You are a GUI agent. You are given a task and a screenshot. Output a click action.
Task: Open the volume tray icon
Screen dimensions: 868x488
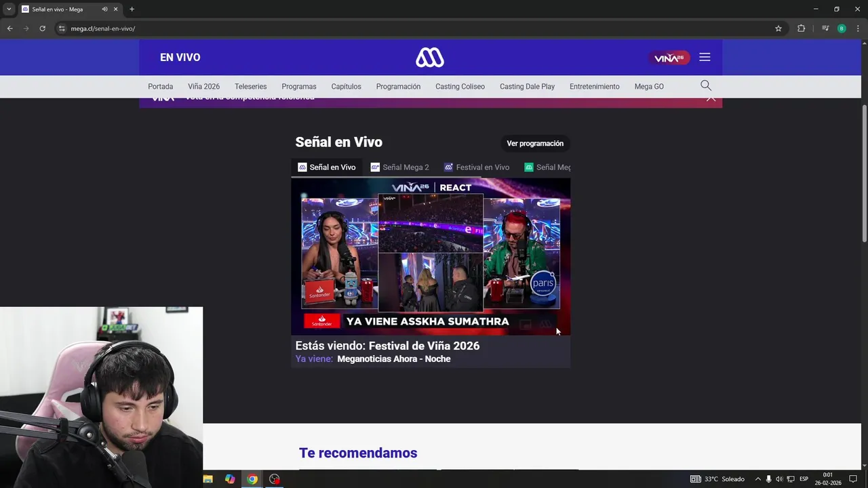pyautogui.click(x=779, y=479)
